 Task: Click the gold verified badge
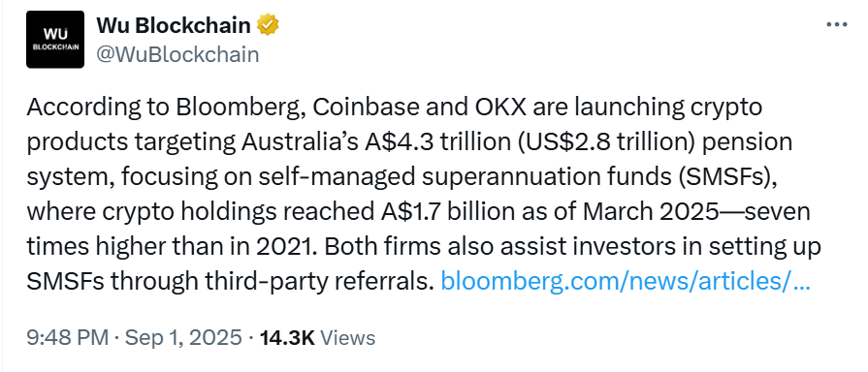(268, 25)
